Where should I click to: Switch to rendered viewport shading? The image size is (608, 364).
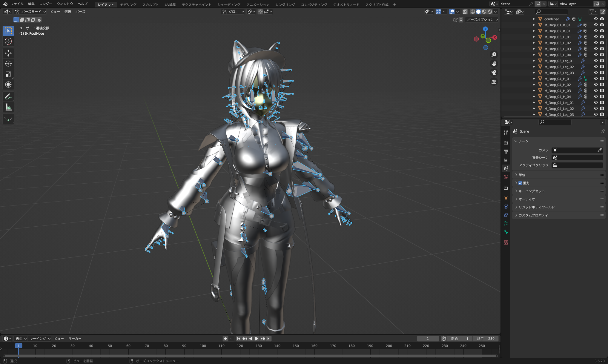(x=490, y=12)
